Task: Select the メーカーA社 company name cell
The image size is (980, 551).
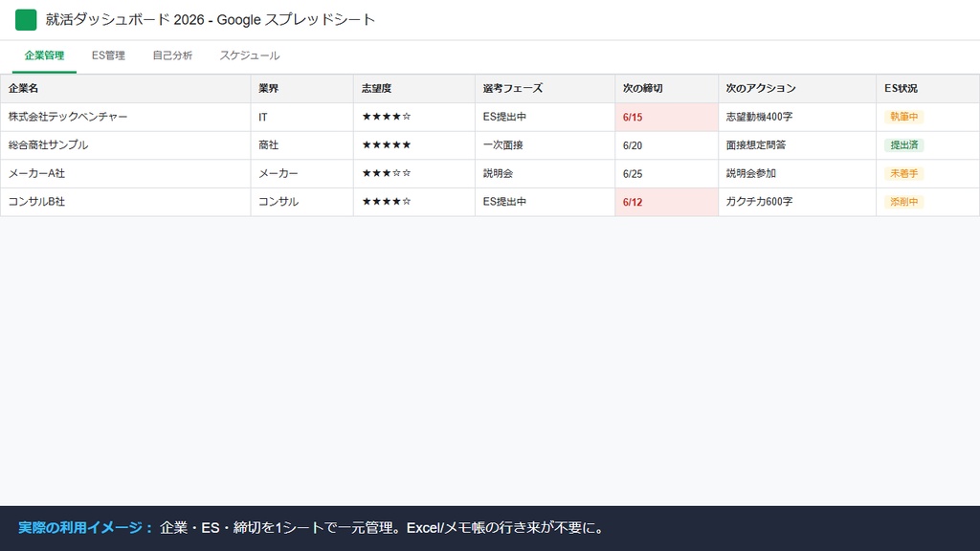Action: click(x=125, y=174)
